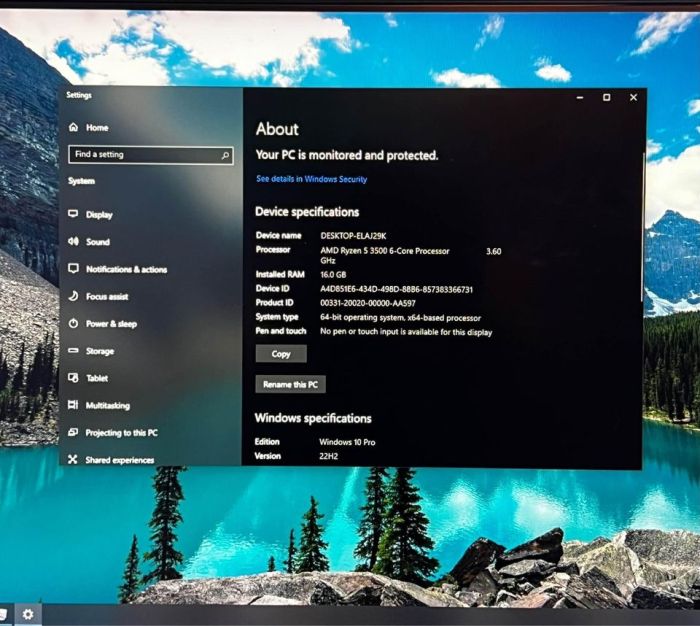
Task: Select the Device ID value A4D851E6
Action: coord(396,289)
